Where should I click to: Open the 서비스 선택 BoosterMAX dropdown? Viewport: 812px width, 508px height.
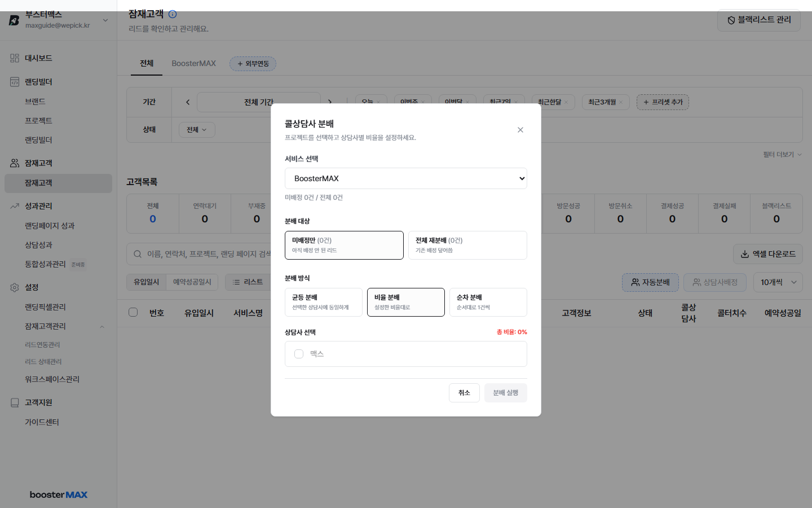coord(406,178)
